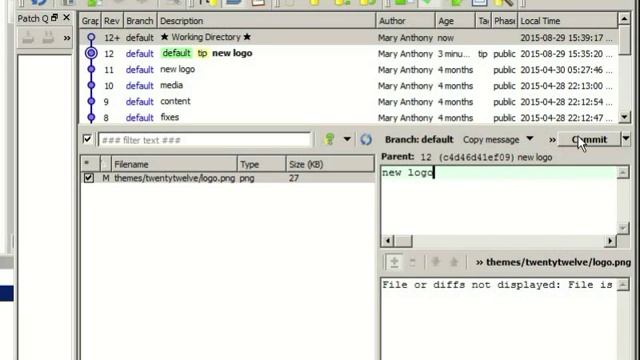Click the Working Directory graph node
This screenshot has height=360, width=640.
pos(91,38)
